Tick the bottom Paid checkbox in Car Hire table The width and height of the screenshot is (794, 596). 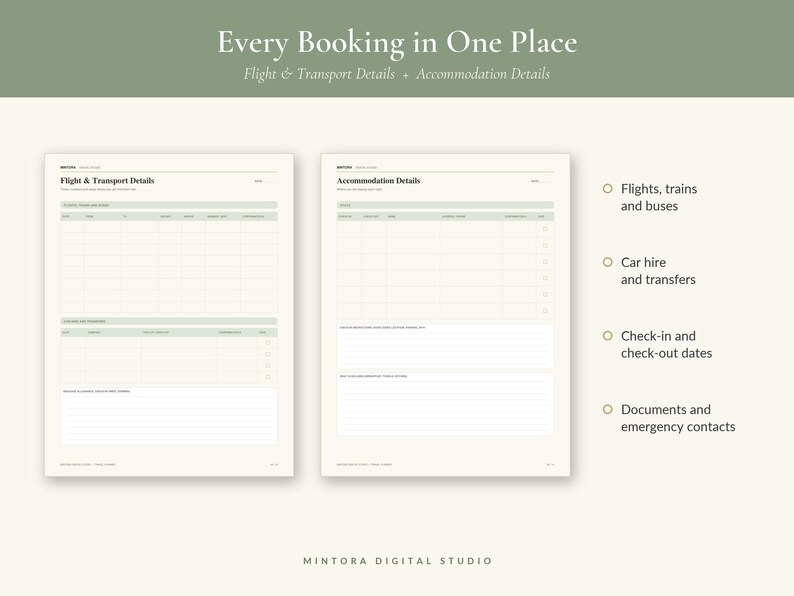click(267, 377)
